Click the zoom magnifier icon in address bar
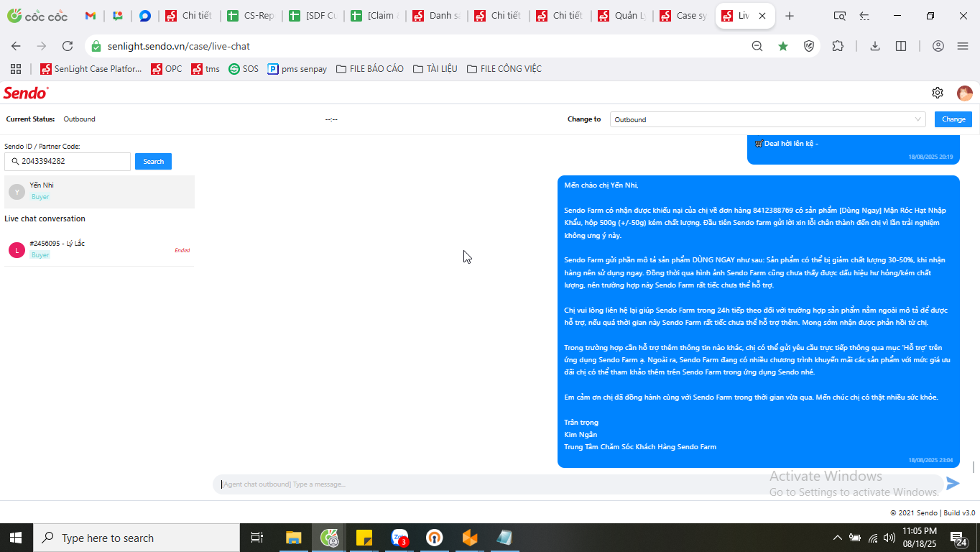 [757, 46]
